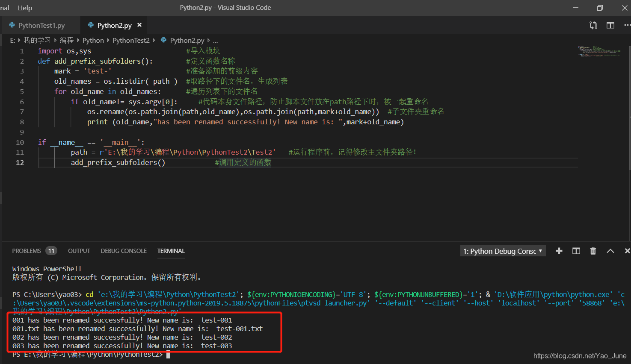
Task: Click terminal output line ending test-003
Action: pos(122,346)
